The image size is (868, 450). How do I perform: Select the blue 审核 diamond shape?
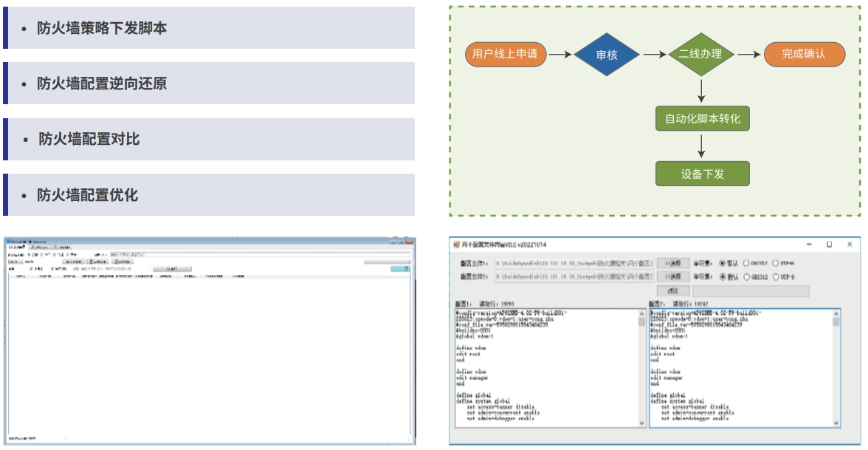pos(606,55)
